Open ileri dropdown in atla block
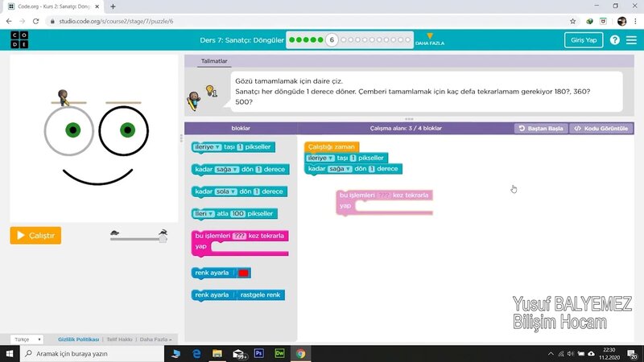644x362 pixels. click(x=204, y=213)
